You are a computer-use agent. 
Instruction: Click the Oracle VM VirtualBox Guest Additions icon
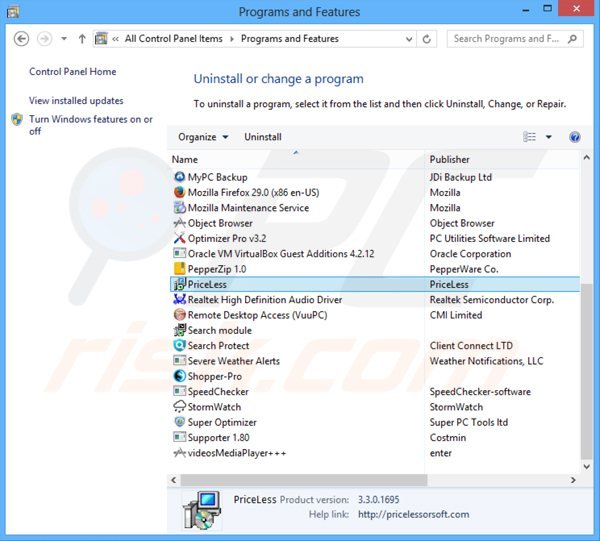point(179,253)
